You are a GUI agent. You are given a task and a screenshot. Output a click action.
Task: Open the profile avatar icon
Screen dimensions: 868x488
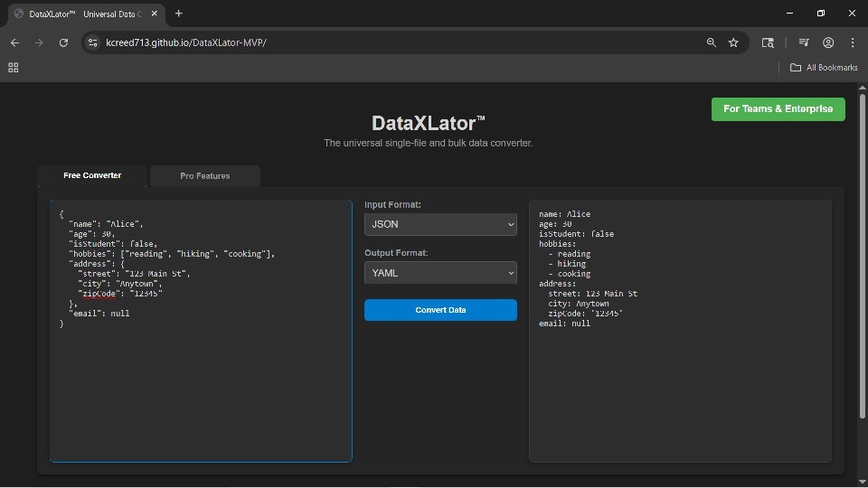(x=828, y=42)
